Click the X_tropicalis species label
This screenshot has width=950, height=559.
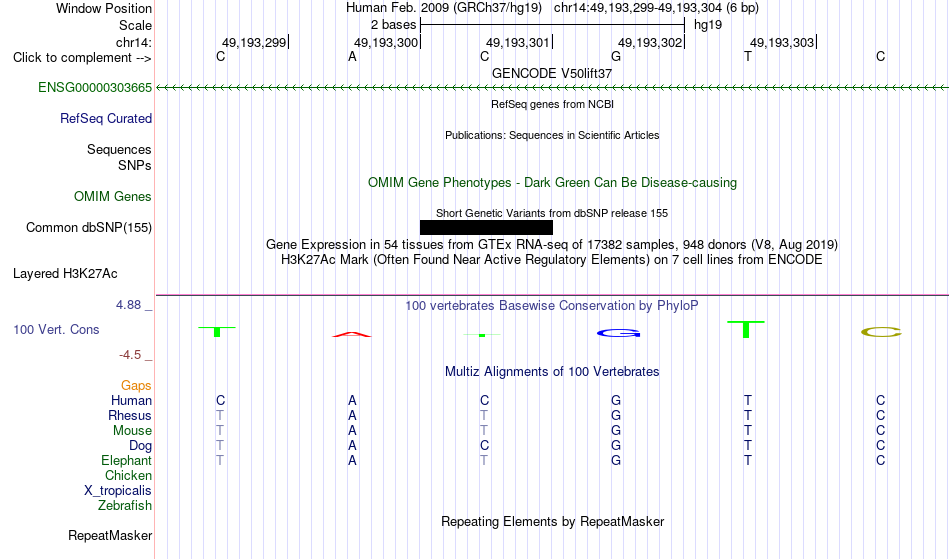(118, 491)
